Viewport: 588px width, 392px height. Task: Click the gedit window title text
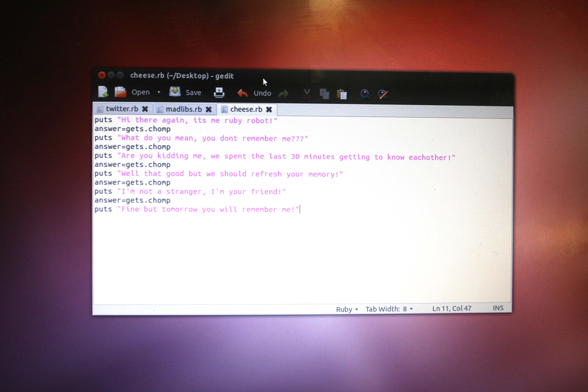[x=182, y=75]
